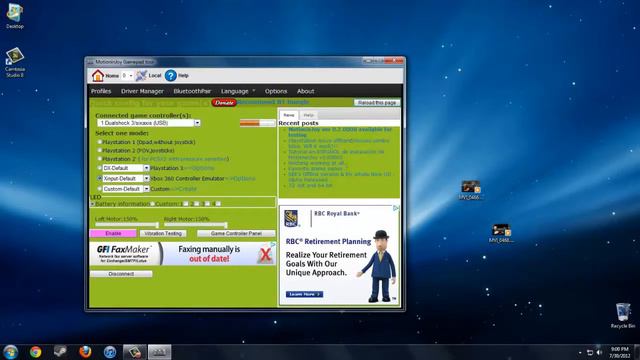The image size is (640, 360).
Task: Adjust the Left Motor slider
Action: (x=127, y=225)
